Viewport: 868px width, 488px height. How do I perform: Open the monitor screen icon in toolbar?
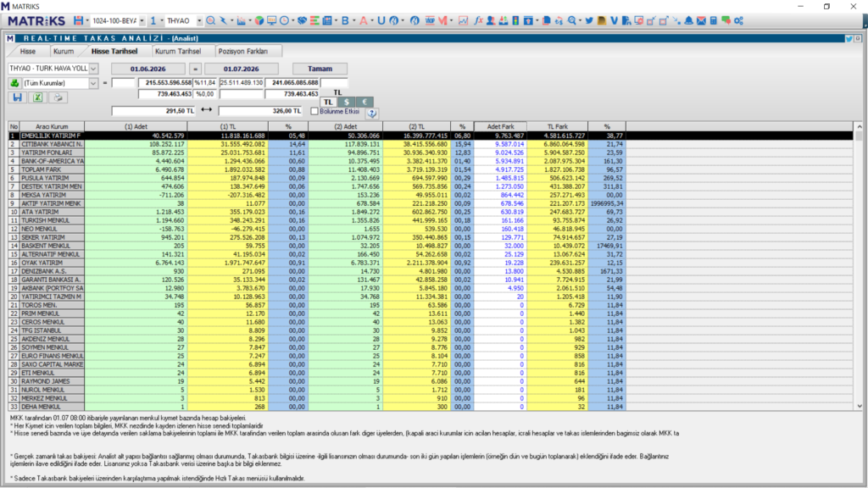coord(271,20)
